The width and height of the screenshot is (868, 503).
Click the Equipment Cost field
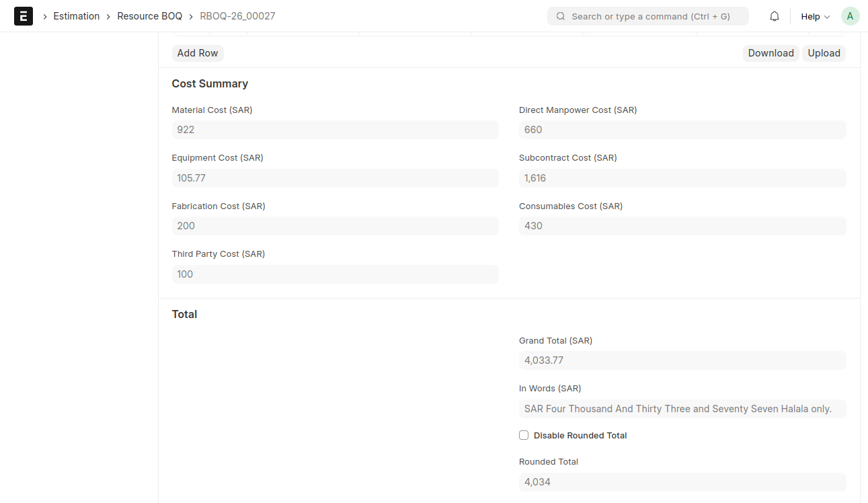pyautogui.click(x=335, y=178)
